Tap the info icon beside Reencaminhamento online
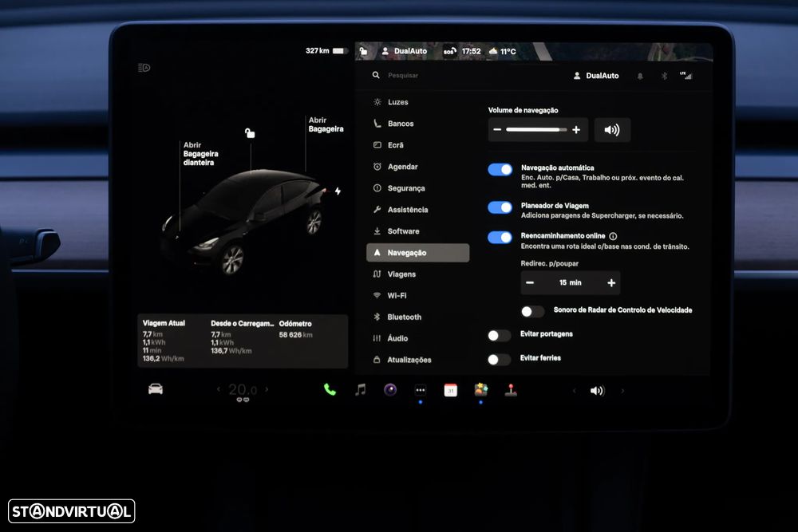This screenshot has width=798, height=532. 613,236
